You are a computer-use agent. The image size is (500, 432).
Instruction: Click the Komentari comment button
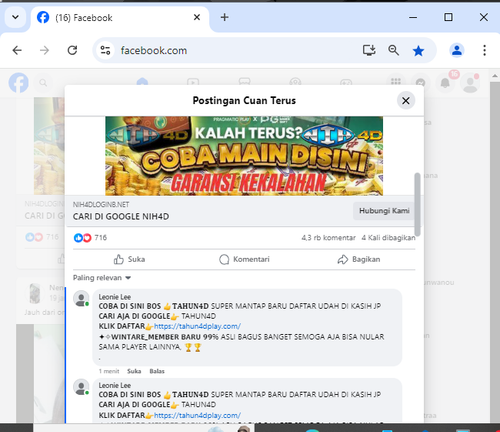point(244,259)
